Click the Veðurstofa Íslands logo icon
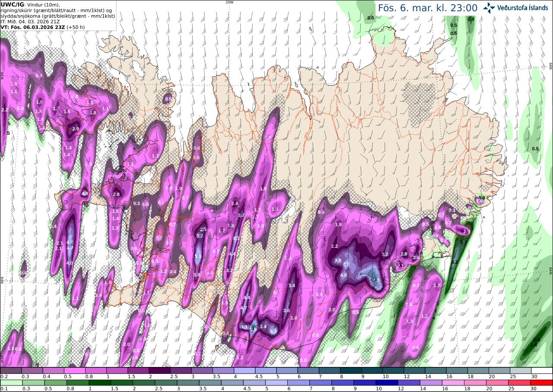The image size is (553, 392). (489, 8)
